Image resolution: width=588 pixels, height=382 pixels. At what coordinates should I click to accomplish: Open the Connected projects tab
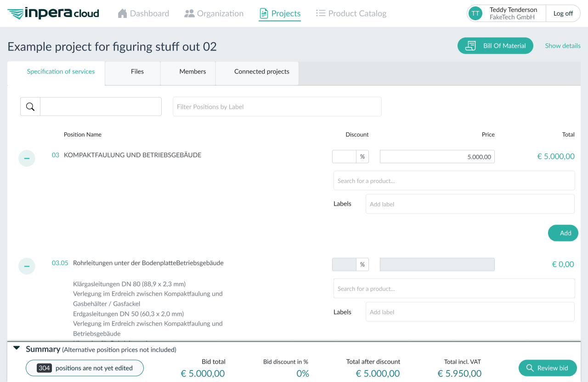[261, 71]
